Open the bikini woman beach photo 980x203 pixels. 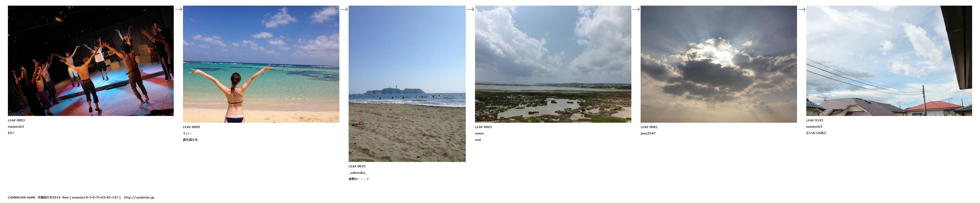click(261, 64)
